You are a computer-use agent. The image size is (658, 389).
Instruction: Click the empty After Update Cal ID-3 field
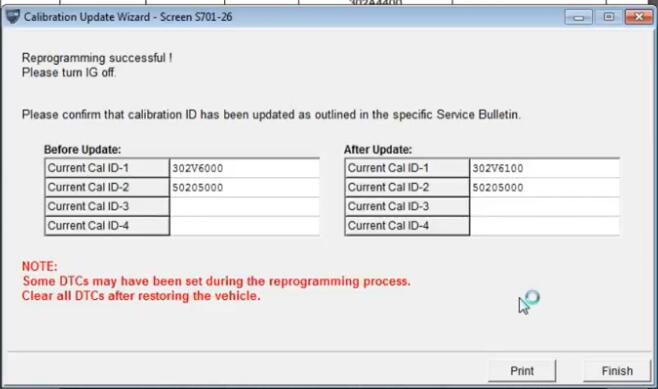545,206
